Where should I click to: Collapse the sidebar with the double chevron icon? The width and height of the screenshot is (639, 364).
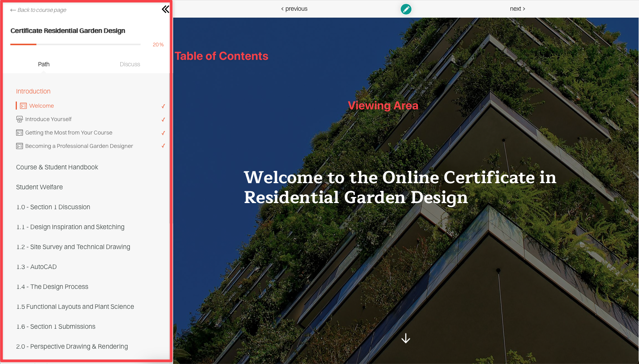165,9
